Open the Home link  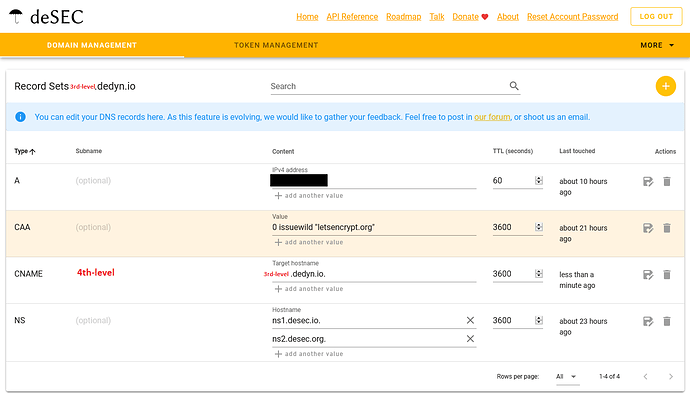(x=307, y=17)
